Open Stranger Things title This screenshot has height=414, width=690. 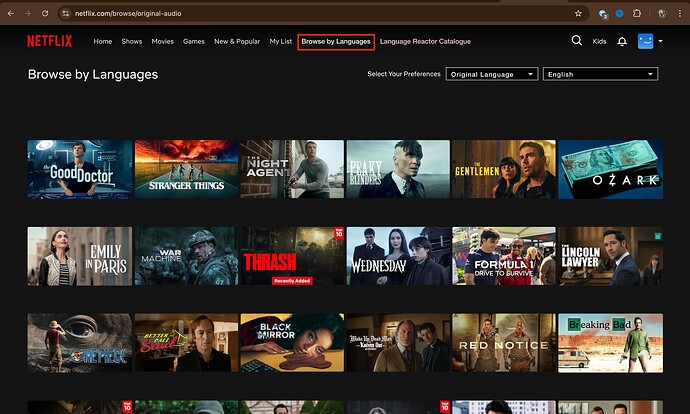point(186,169)
